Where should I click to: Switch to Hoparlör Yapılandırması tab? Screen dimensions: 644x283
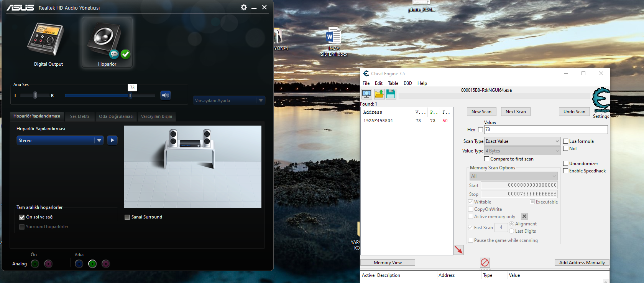(37, 116)
